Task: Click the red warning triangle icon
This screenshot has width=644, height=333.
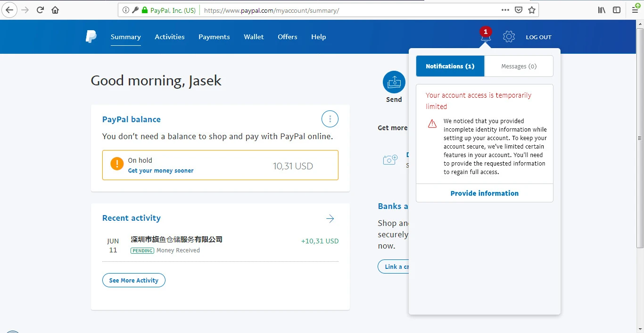Action: (x=432, y=124)
